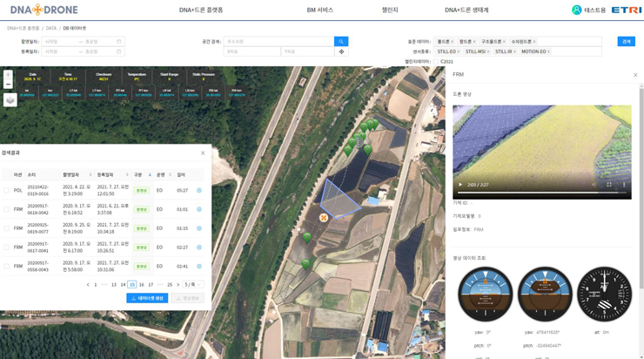Close the FRM detail panel

tap(635, 75)
